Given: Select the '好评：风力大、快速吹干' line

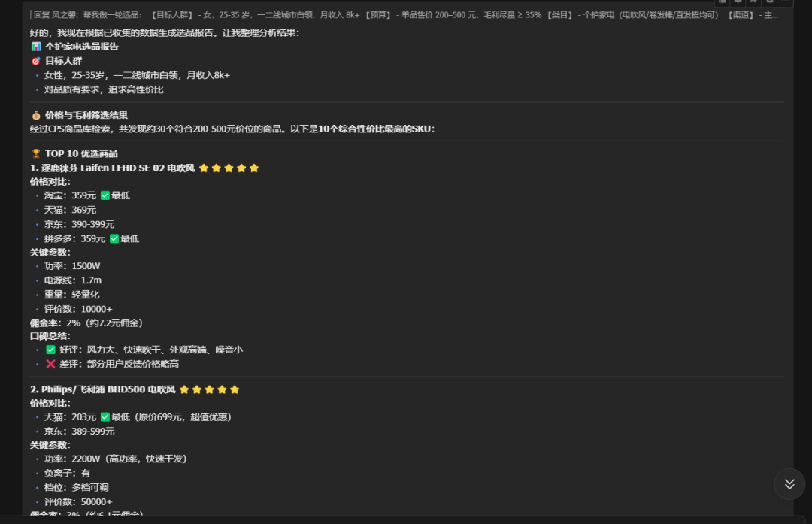Looking at the screenshot, I should pyautogui.click(x=144, y=350).
